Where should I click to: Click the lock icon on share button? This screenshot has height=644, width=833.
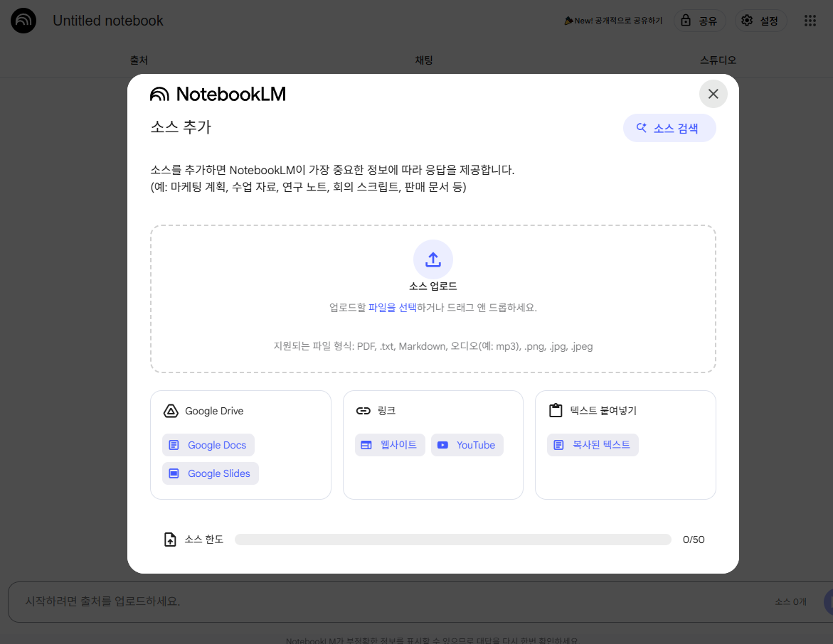(686, 21)
